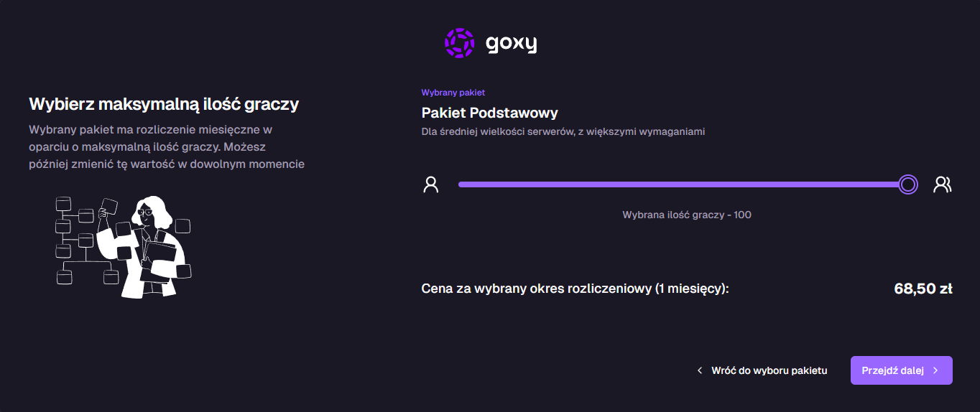Click the left chevron beside 'Wróć do wyboru pakietu'
The width and height of the screenshot is (980, 412).
click(700, 371)
